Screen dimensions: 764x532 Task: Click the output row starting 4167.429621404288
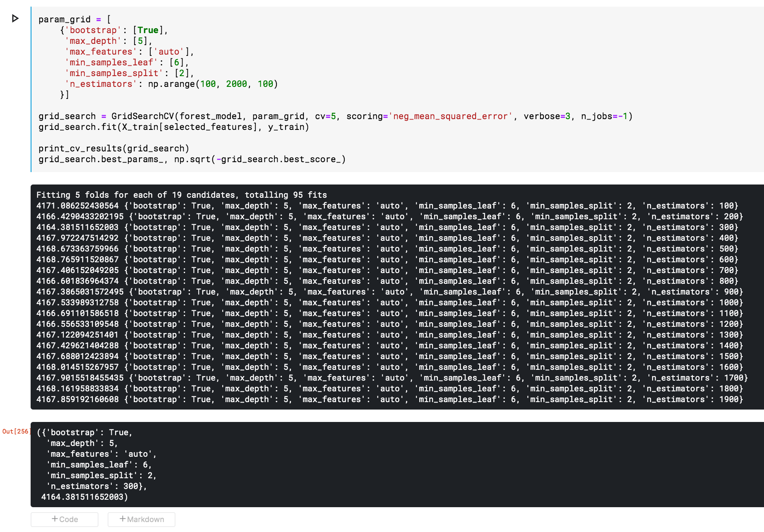click(390, 345)
